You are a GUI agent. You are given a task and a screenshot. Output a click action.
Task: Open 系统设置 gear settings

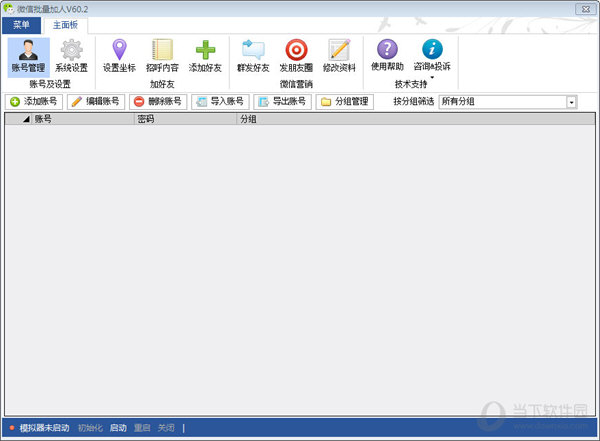(71, 55)
